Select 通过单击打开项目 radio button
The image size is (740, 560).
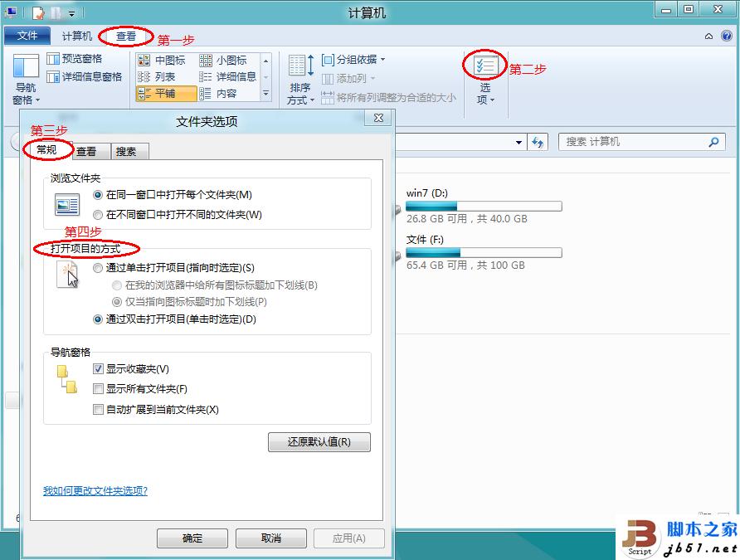pos(98,267)
